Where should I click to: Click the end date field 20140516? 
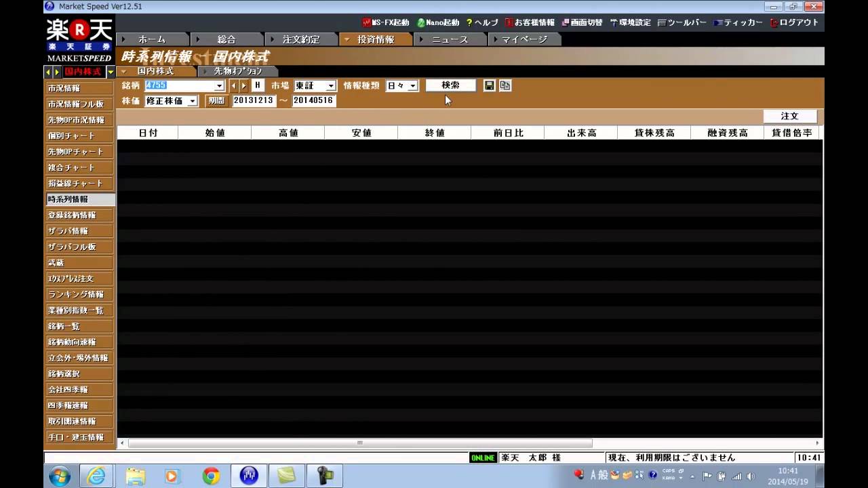click(313, 101)
